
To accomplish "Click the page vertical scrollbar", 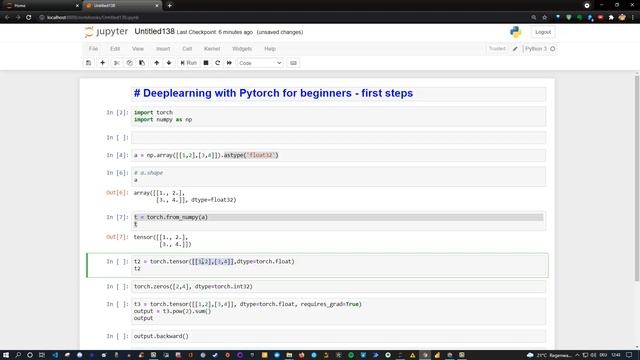I will [x=637, y=178].
